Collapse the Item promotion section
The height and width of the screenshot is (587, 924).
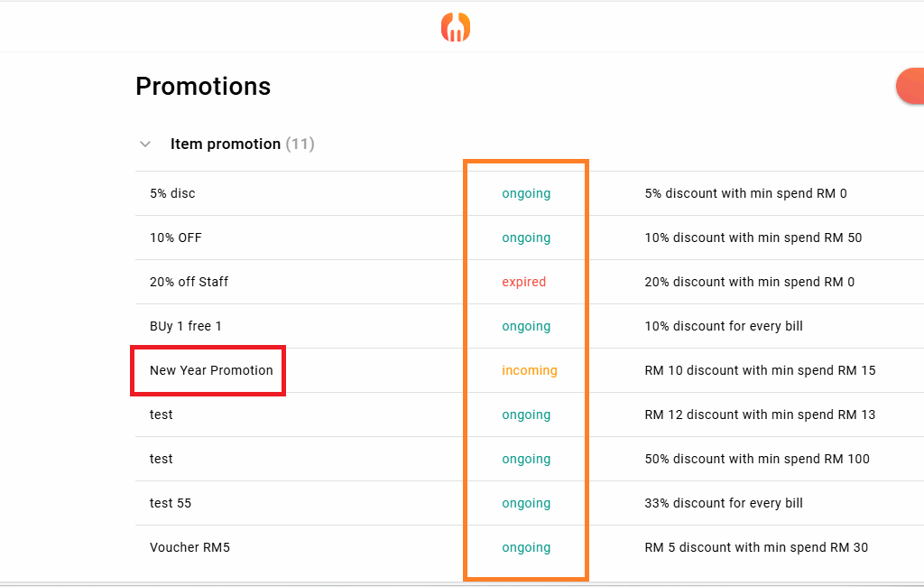tap(145, 144)
